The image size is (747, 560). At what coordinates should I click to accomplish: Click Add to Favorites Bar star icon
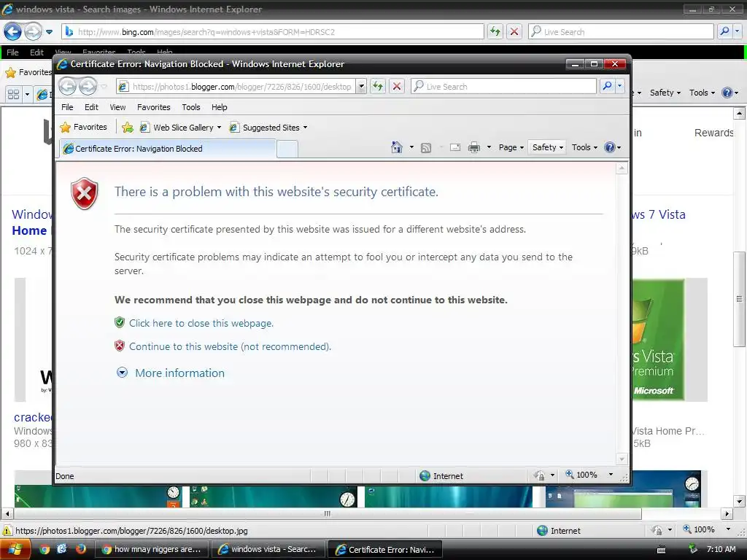(127, 127)
